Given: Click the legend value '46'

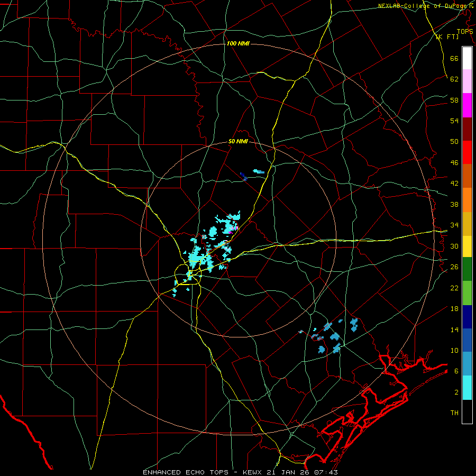Looking at the screenshot, I should (454, 163).
